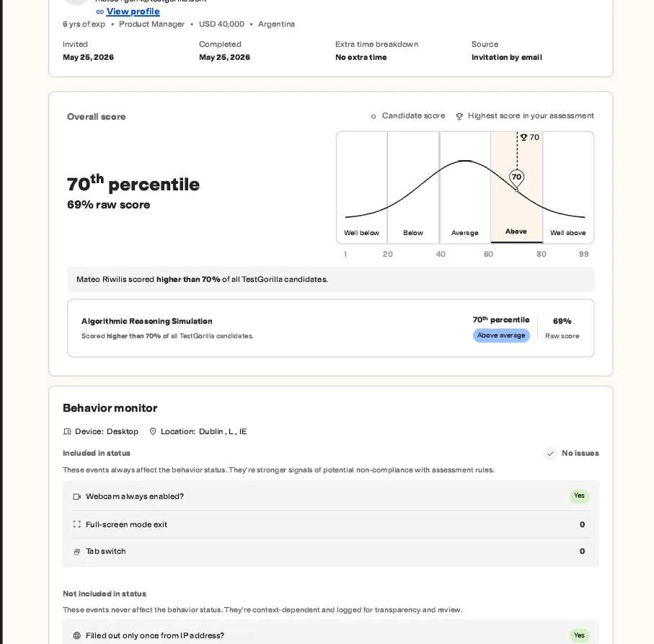Image resolution: width=654 pixels, height=644 pixels.
Task: Click the No extra time value
Action: coord(361,58)
